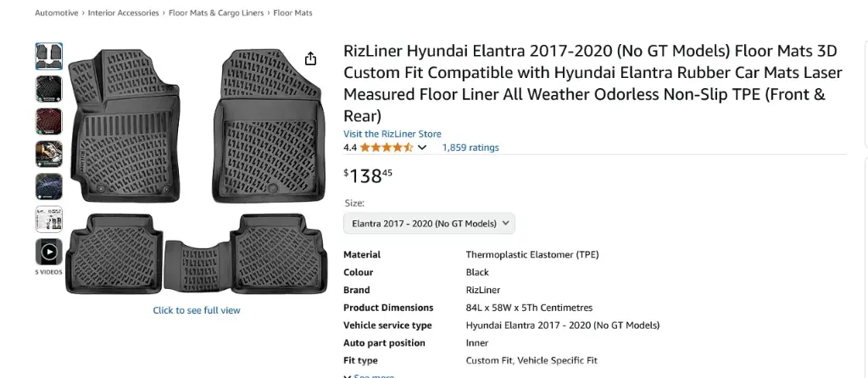The height and width of the screenshot is (378, 868).
Task: Open the fifth thumbnail with blue mat
Action: (x=48, y=186)
